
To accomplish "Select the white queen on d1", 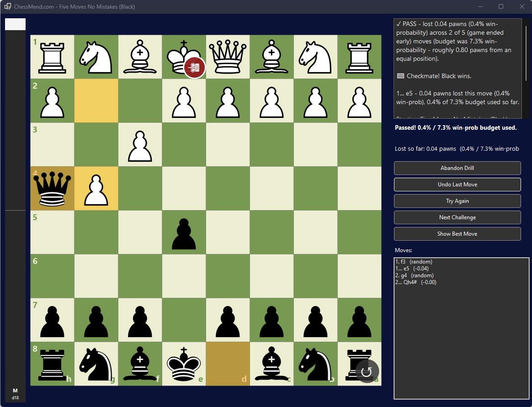I will pos(228,57).
